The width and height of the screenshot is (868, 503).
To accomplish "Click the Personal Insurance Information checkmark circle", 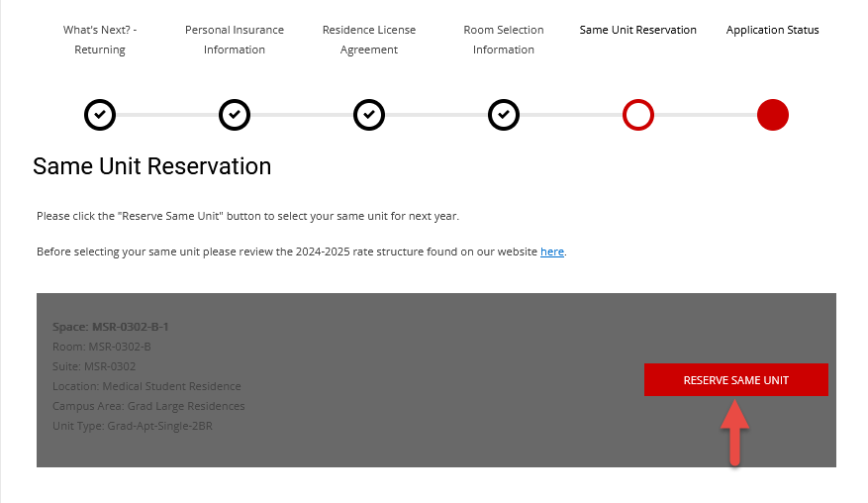I will click(235, 116).
